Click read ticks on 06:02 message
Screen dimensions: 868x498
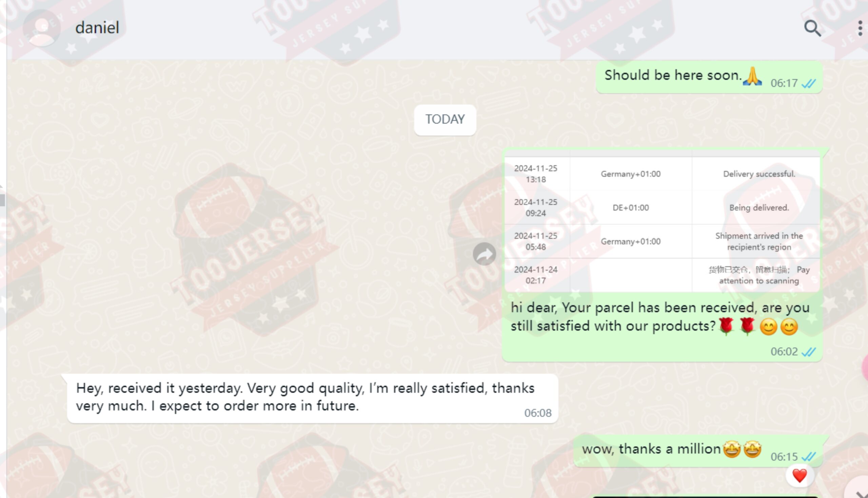[x=809, y=352]
